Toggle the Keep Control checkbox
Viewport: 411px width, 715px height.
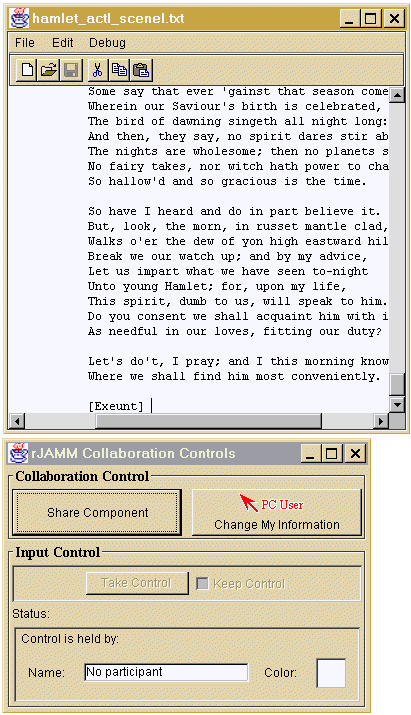(202, 583)
